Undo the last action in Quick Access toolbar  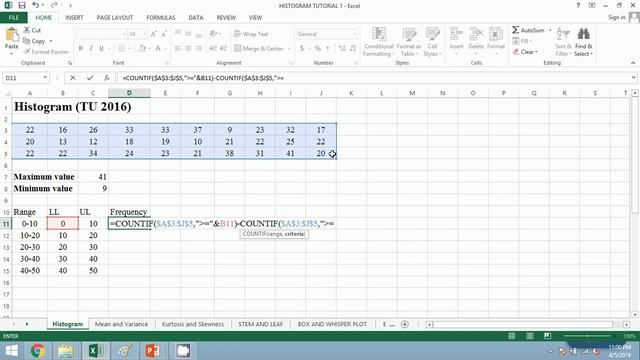(x=36, y=5)
